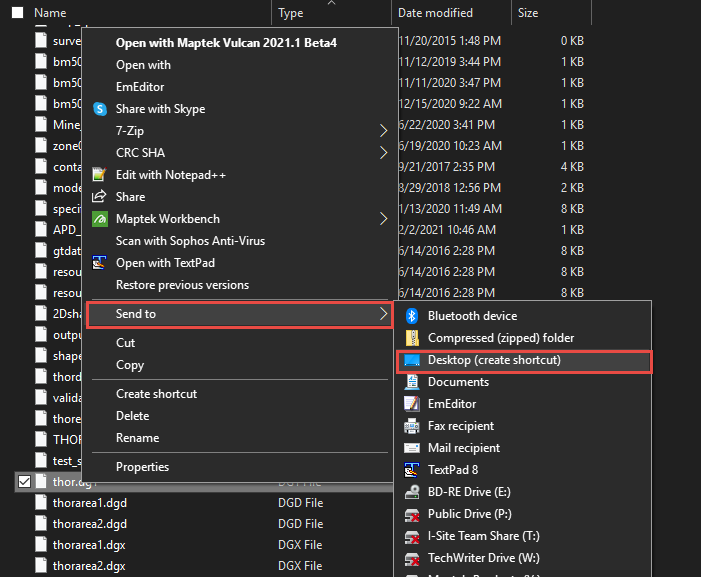Choose Properties from the context menu
The height and width of the screenshot is (577, 701).
[x=142, y=467]
